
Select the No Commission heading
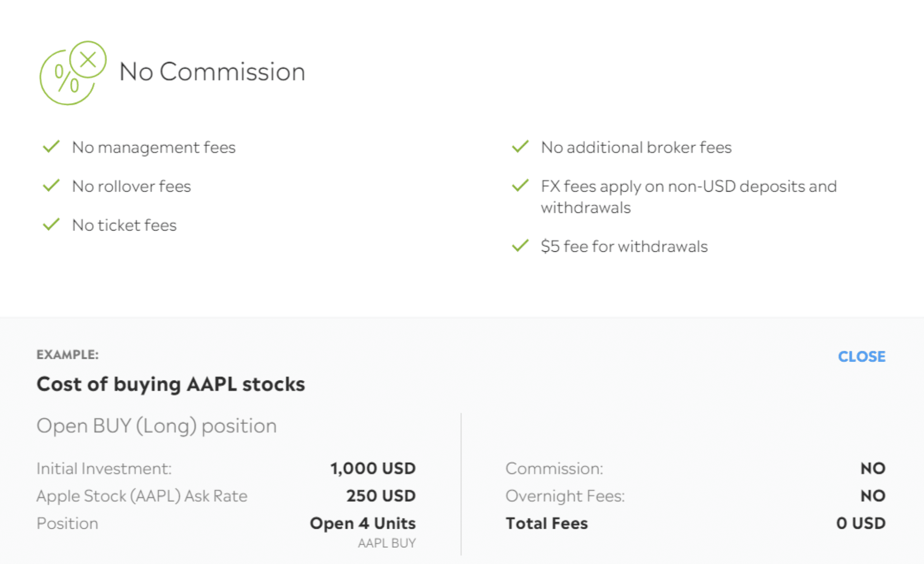pyautogui.click(x=212, y=72)
